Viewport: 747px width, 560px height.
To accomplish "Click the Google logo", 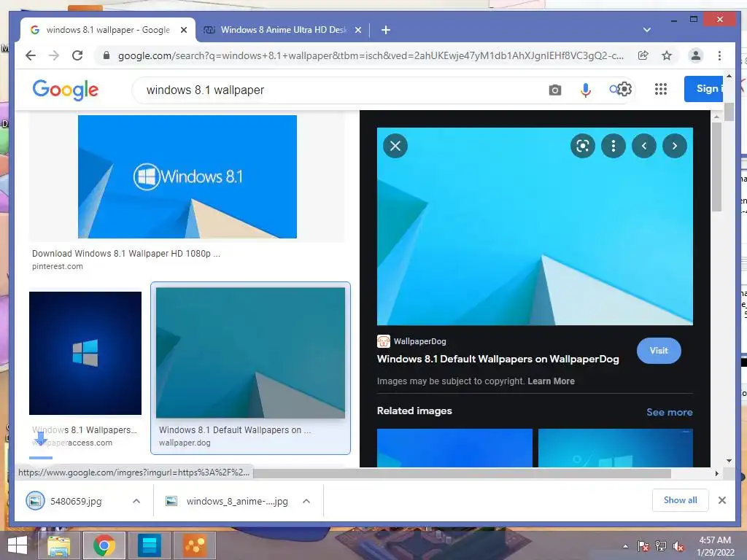I will 65,90.
